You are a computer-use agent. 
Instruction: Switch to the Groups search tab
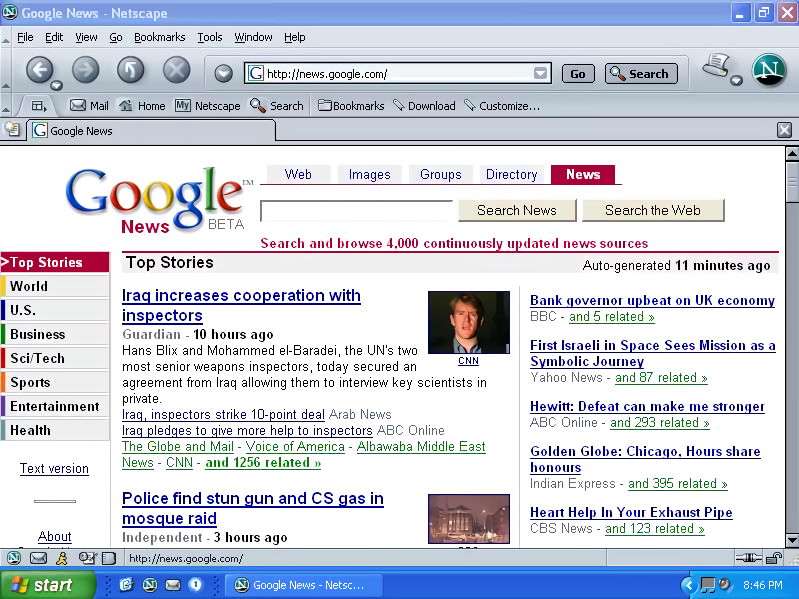[x=440, y=174]
